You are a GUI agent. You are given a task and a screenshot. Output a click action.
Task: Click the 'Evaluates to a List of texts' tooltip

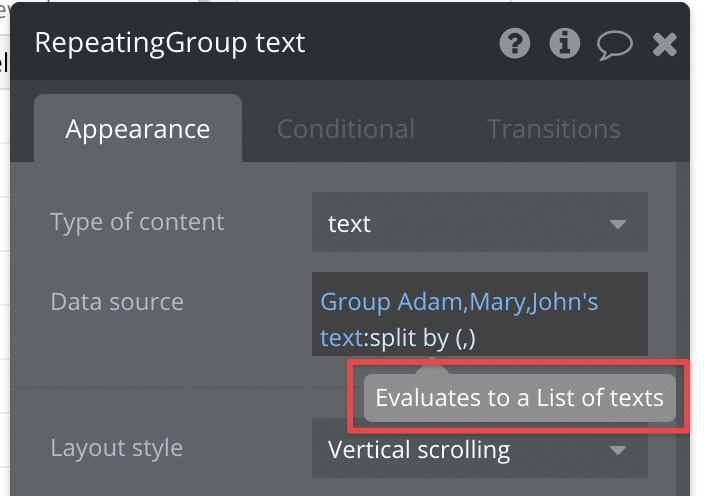tap(520, 398)
